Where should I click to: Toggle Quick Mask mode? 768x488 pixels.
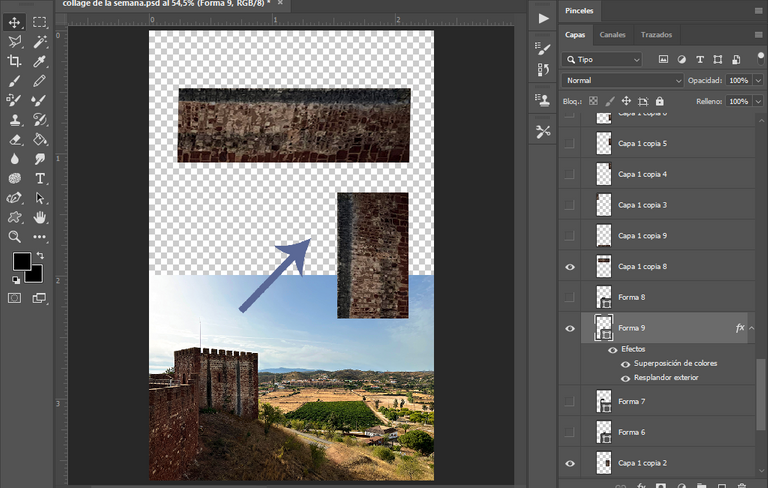[14, 298]
